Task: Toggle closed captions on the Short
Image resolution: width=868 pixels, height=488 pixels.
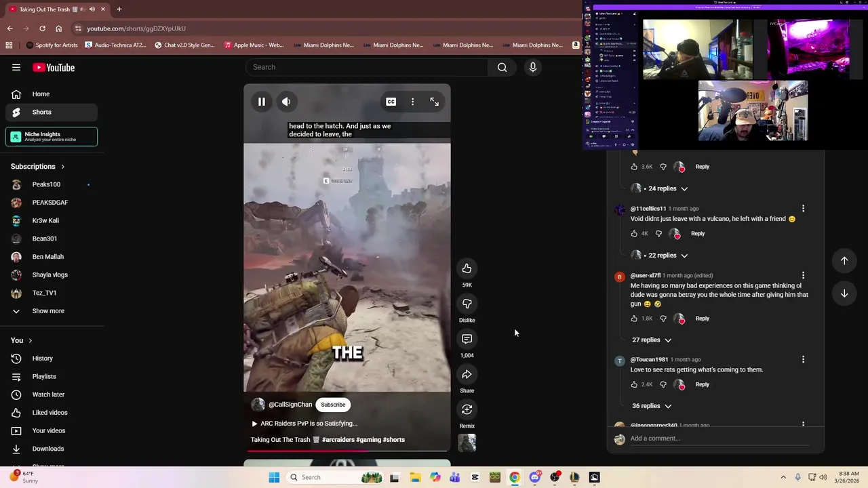Action: pyautogui.click(x=391, y=102)
